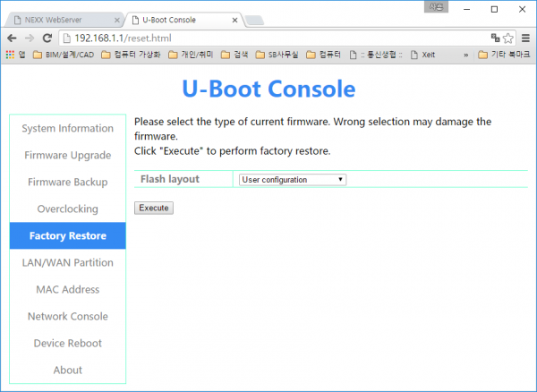Click the Flash layout label
The width and height of the screenshot is (537, 392).
pyautogui.click(x=170, y=179)
